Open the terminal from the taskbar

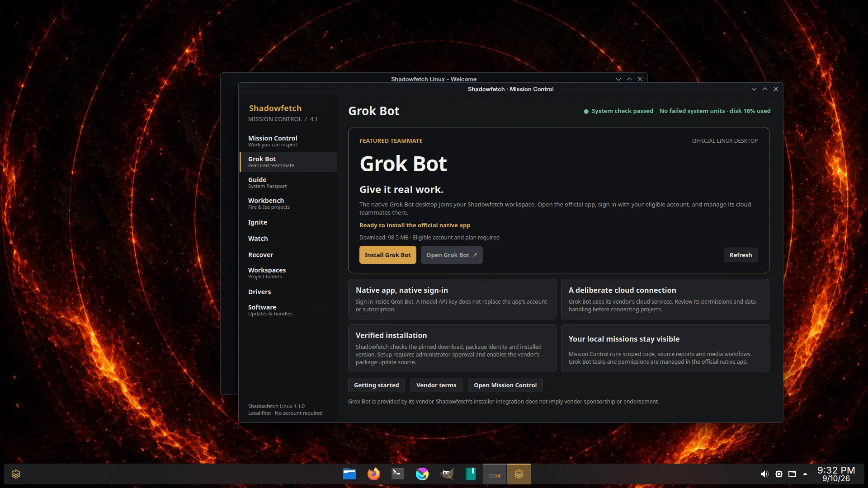point(398,474)
